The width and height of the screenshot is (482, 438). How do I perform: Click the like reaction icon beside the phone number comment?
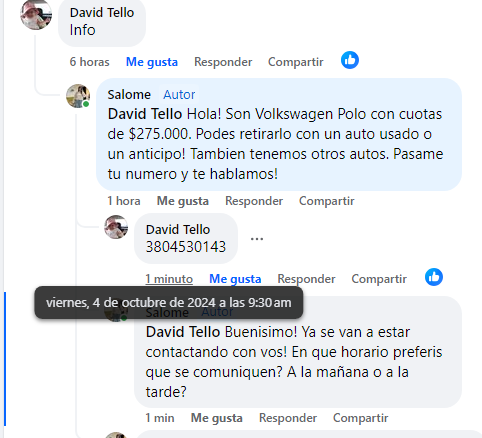pyautogui.click(x=434, y=277)
